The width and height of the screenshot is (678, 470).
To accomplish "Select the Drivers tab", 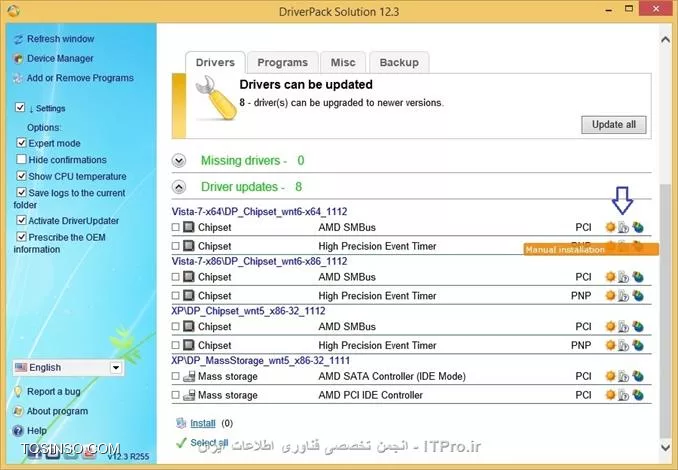I will 215,62.
